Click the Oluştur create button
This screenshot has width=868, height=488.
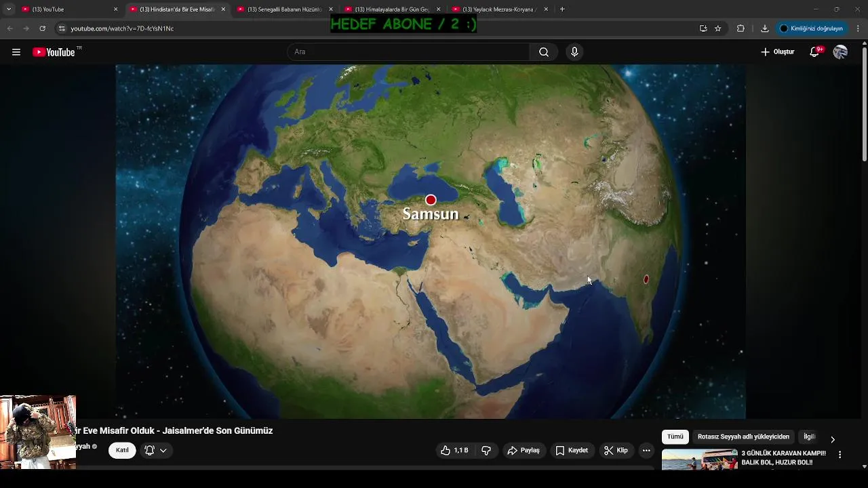(777, 52)
